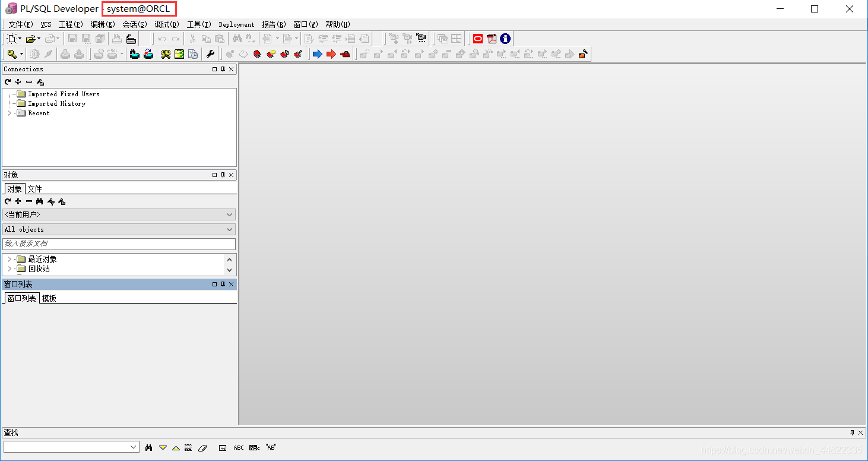Open the Log on key dropdown arrow
The image size is (868, 461).
[x=22, y=54]
